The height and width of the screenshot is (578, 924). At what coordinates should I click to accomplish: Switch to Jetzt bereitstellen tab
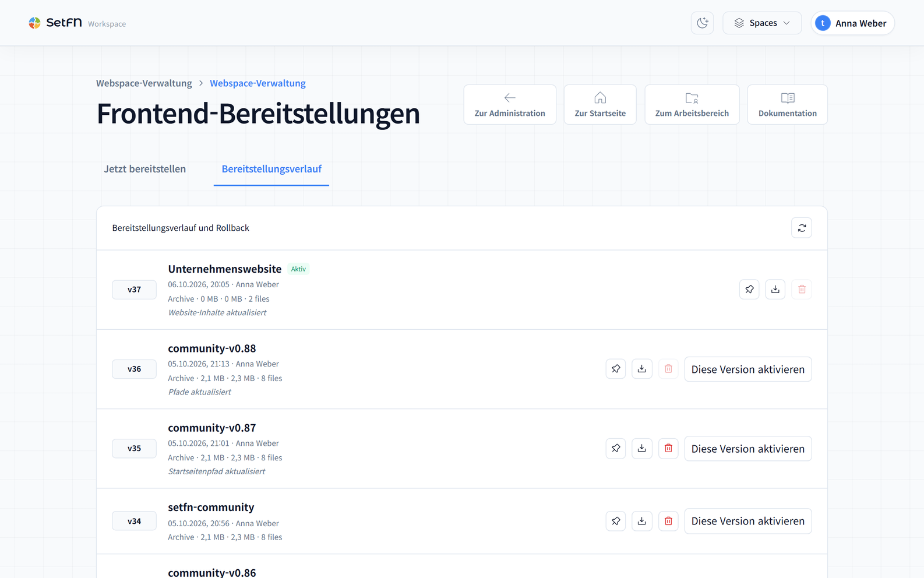click(145, 169)
